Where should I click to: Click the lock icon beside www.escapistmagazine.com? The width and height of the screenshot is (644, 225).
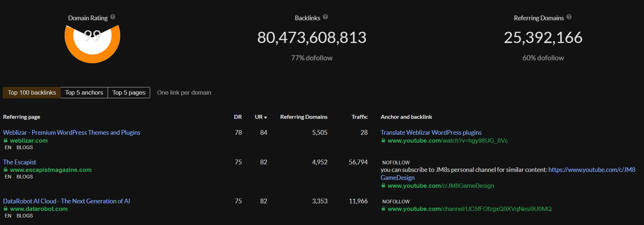click(6, 170)
